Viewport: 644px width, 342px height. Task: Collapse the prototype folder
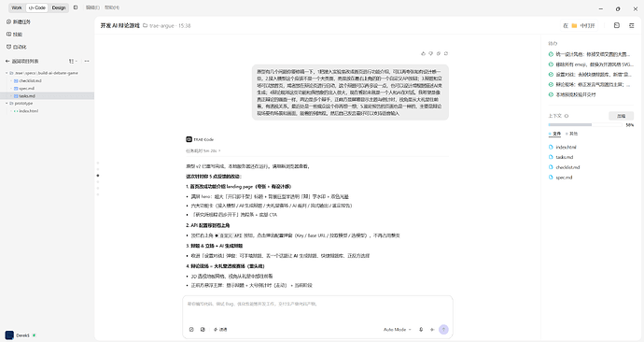pos(7,103)
